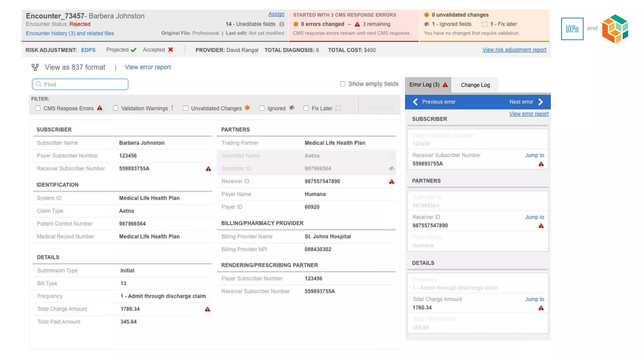Advance to Next error chevron
644x362 pixels.
pos(541,102)
